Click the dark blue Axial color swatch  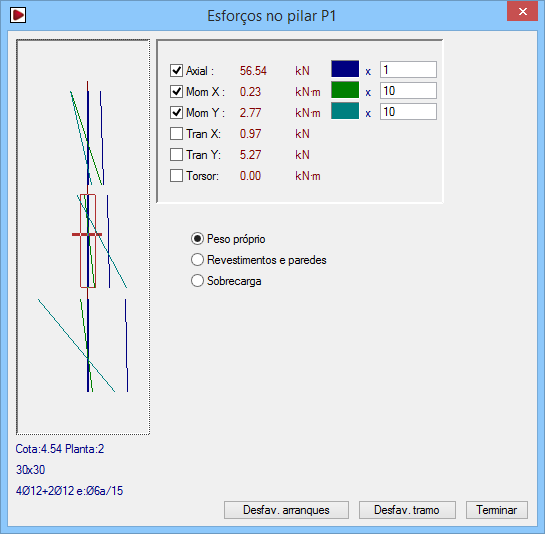(345, 69)
